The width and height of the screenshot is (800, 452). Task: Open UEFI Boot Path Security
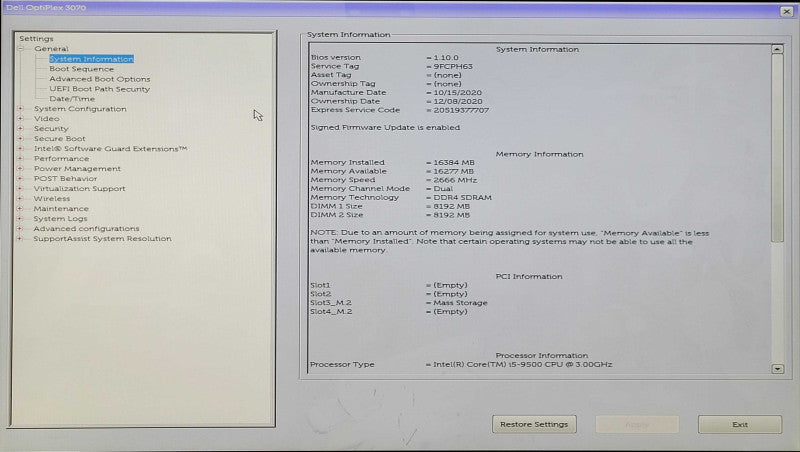(99, 89)
